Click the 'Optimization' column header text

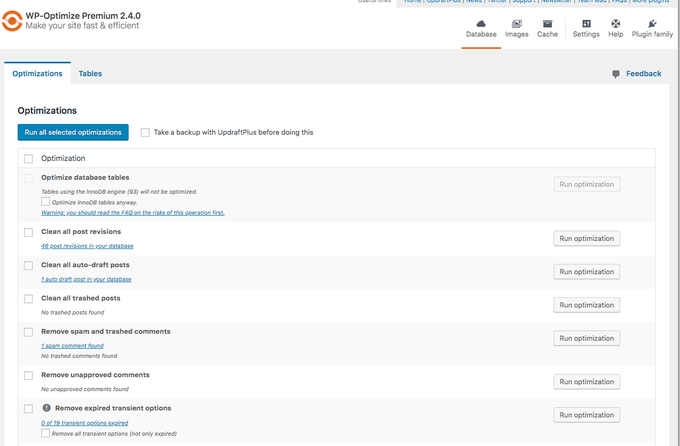tap(63, 158)
